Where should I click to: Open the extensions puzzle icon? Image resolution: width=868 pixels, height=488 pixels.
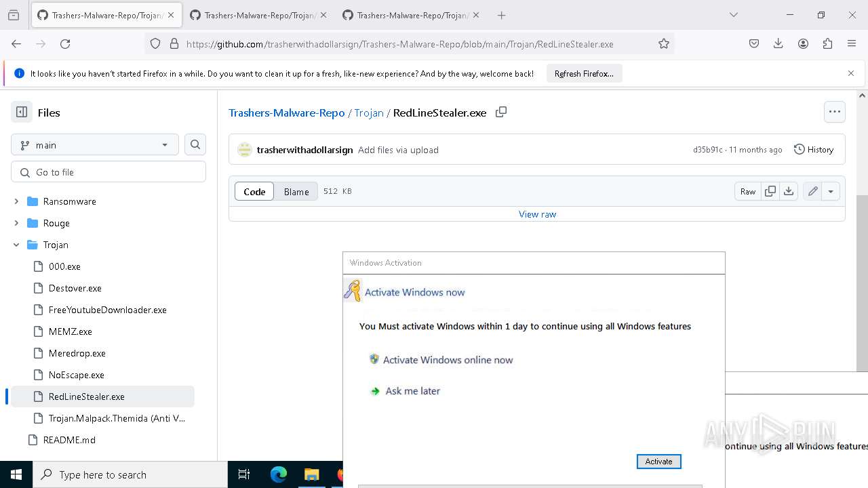coord(827,43)
